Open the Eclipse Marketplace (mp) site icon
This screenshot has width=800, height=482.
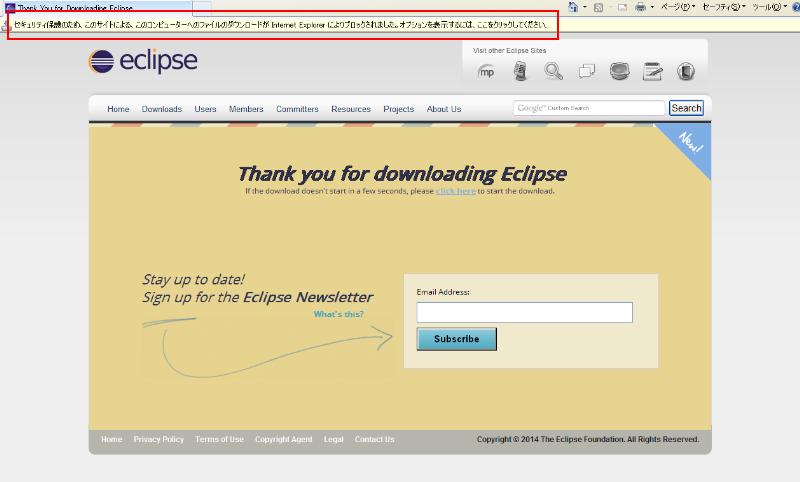pyautogui.click(x=486, y=71)
